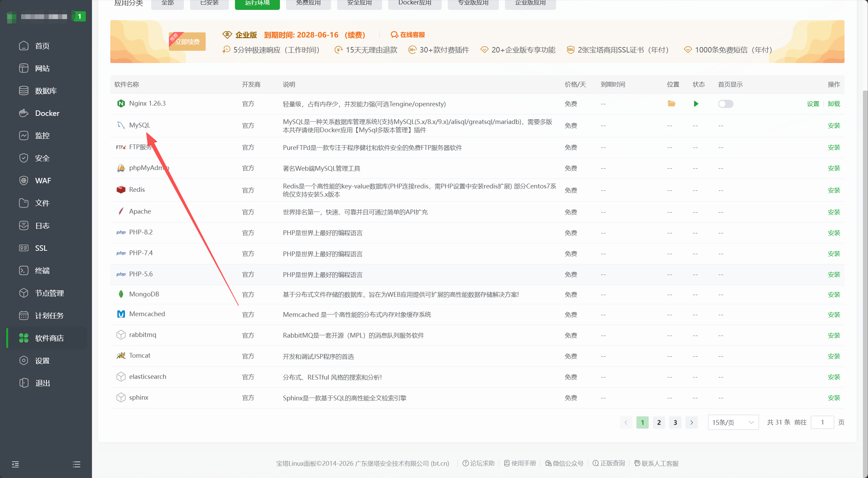Click 安装 for Tomcat
Viewport: 868px width, 478px height.
pyautogui.click(x=834, y=356)
